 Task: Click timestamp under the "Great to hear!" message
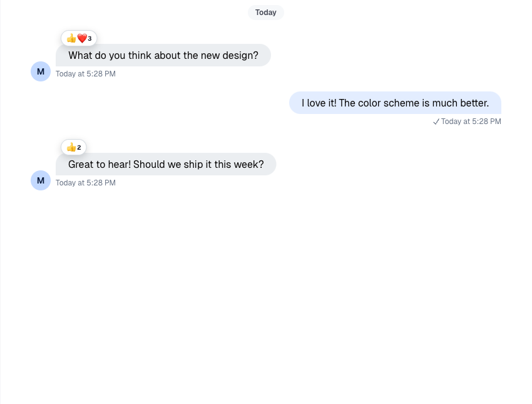pyautogui.click(x=86, y=183)
